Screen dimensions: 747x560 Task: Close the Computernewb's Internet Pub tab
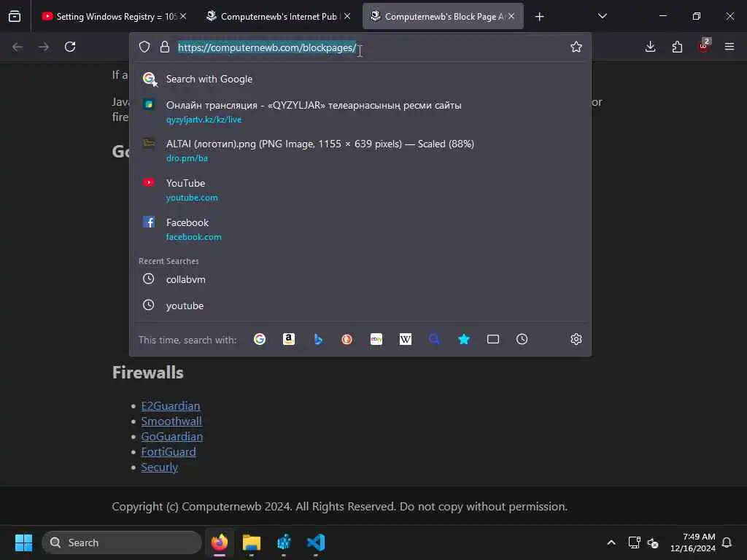(x=347, y=16)
